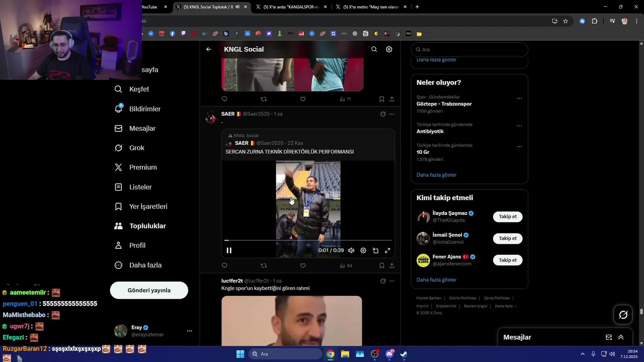Follow Fener Ajans
This screenshot has height=362, width=644.
tap(508, 260)
